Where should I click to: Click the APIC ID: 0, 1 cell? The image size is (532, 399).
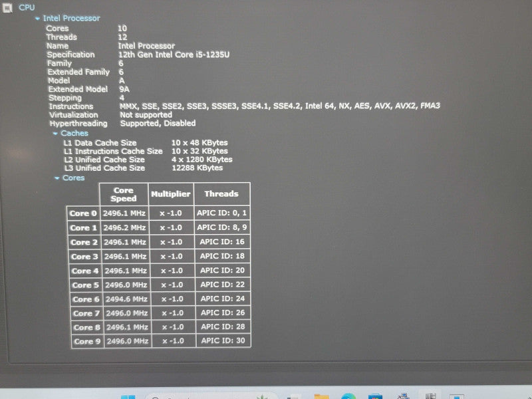(x=222, y=213)
